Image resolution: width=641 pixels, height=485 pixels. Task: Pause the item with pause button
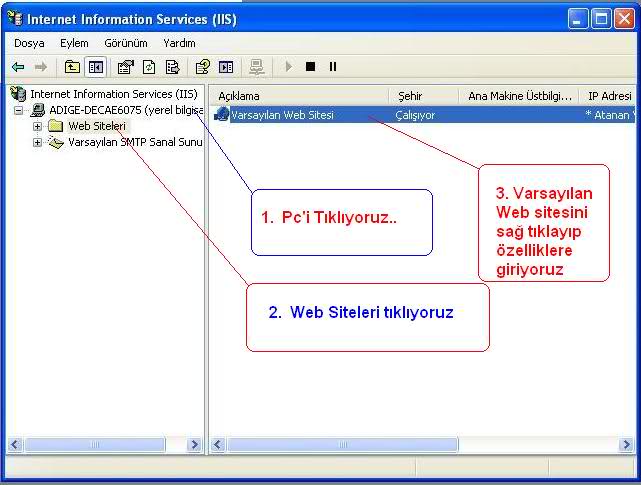click(333, 66)
